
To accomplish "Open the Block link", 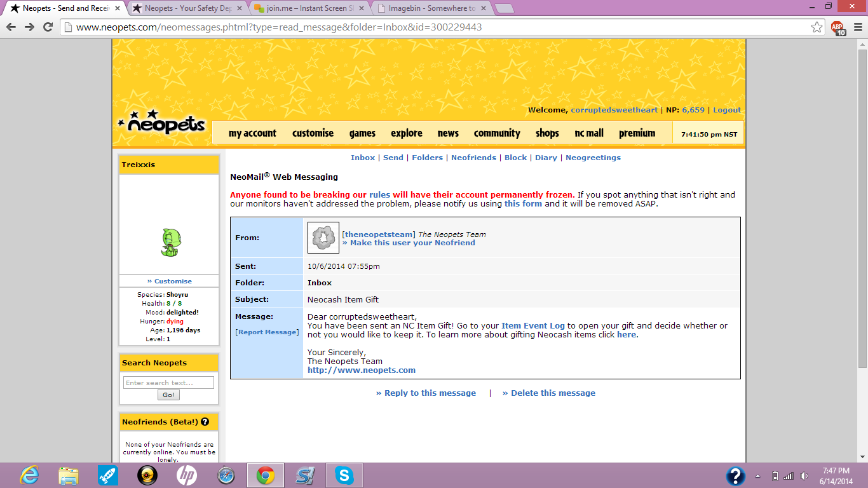I will 515,158.
